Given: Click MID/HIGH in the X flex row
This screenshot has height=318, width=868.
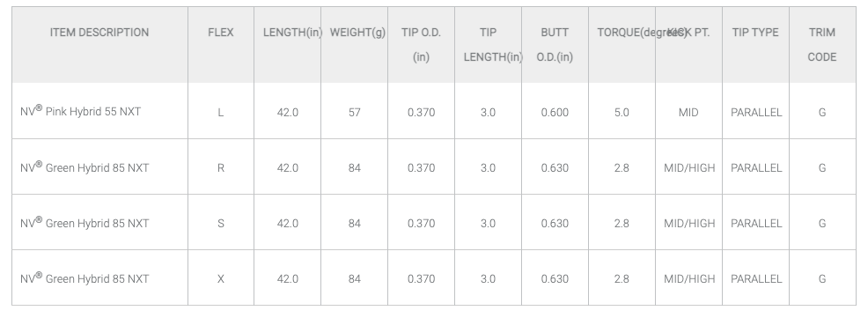Looking at the screenshot, I should [689, 278].
